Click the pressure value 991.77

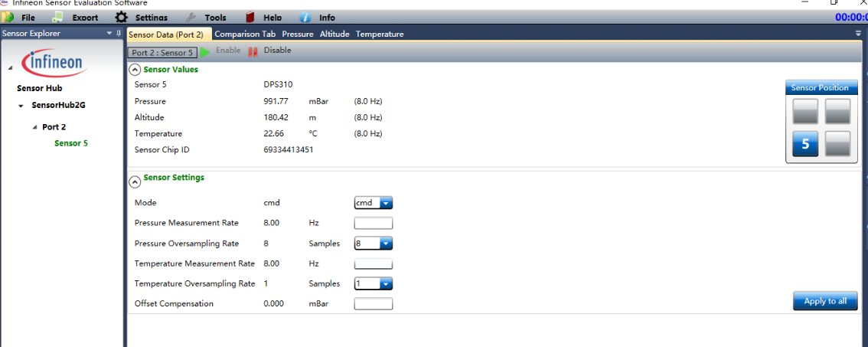click(x=276, y=101)
